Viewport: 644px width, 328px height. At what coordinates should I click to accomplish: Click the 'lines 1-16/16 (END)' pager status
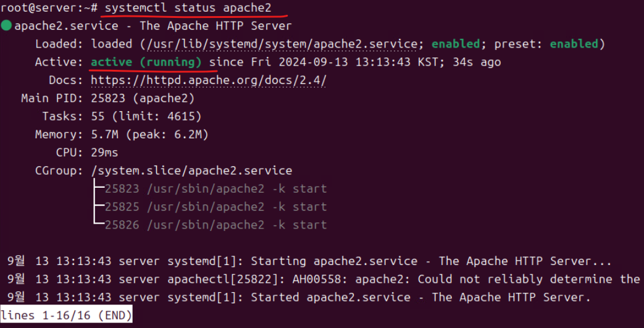66,315
